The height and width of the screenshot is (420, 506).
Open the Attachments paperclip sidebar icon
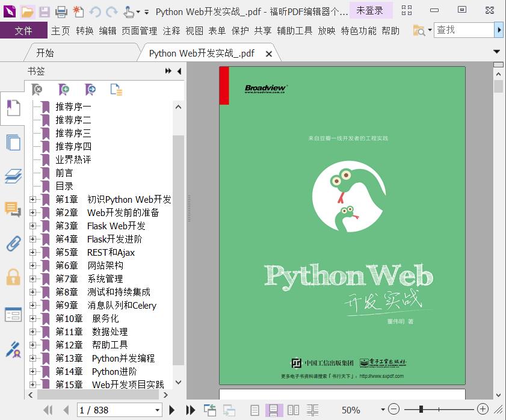point(13,244)
